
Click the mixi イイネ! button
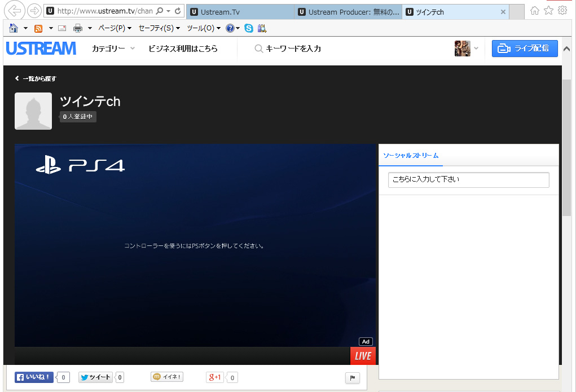coord(167,377)
